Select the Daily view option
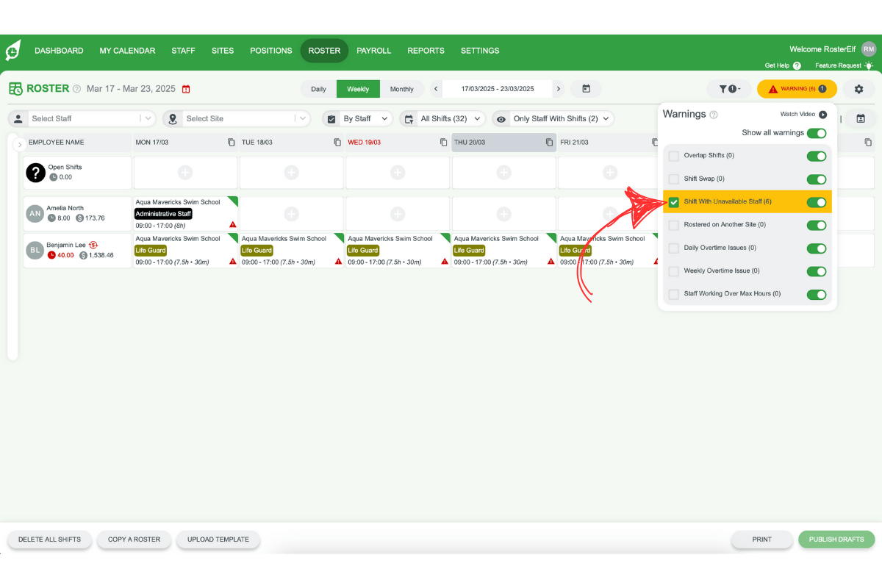 coord(318,88)
